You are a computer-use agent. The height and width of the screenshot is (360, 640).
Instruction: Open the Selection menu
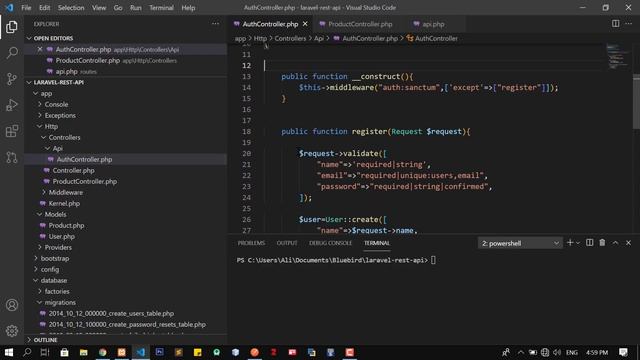pos(71,8)
